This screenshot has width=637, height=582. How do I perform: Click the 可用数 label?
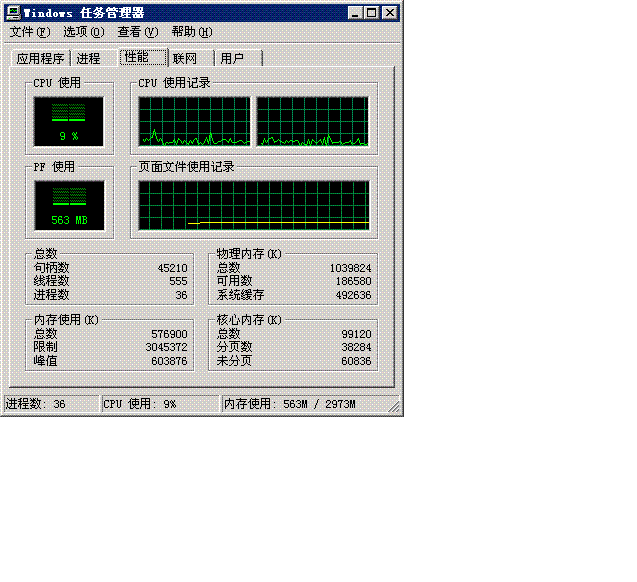(x=234, y=281)
